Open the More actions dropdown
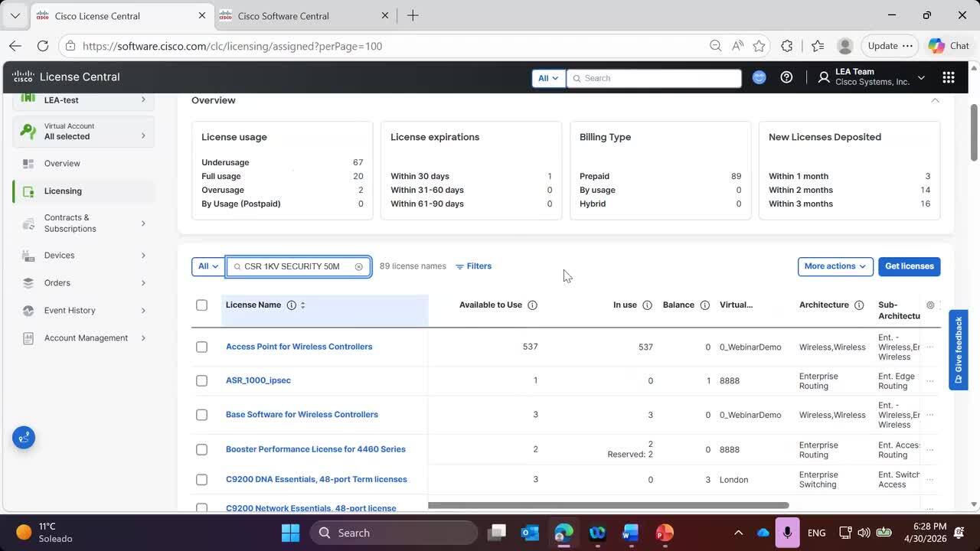Screen dimensions: 980x551 [835, 266]
